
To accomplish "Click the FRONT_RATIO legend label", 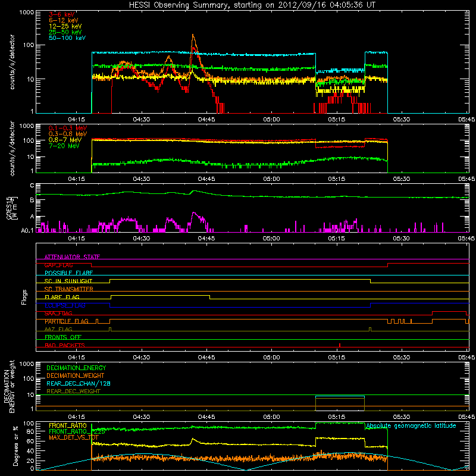I will tap(68, 425).
